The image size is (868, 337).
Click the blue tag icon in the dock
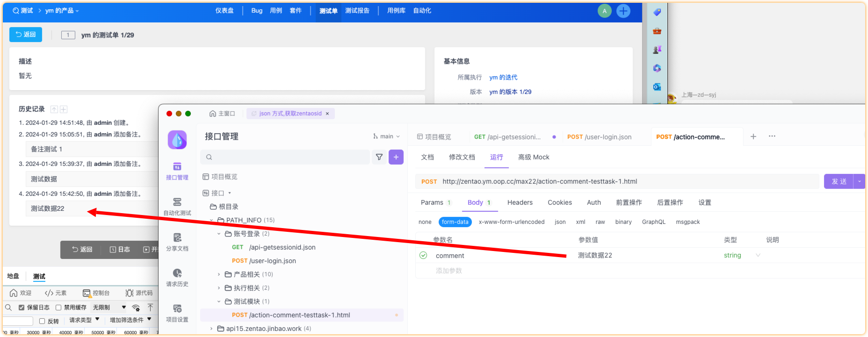click(x=657, y=12)
